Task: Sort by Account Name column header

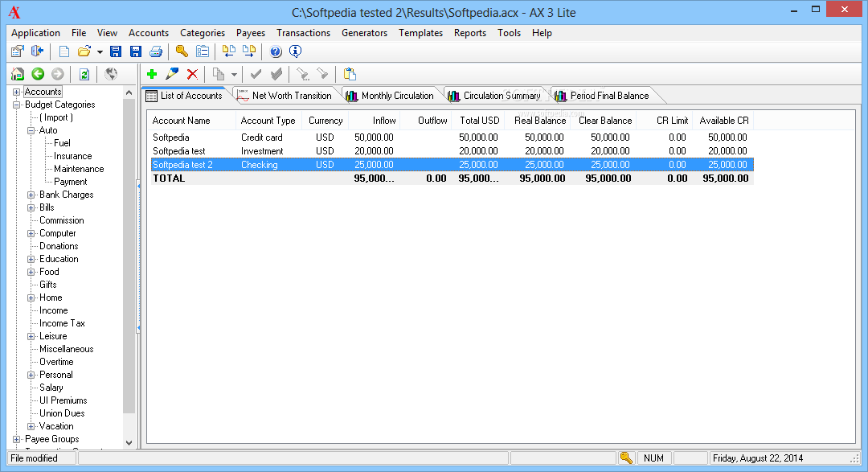Action: 191,121
